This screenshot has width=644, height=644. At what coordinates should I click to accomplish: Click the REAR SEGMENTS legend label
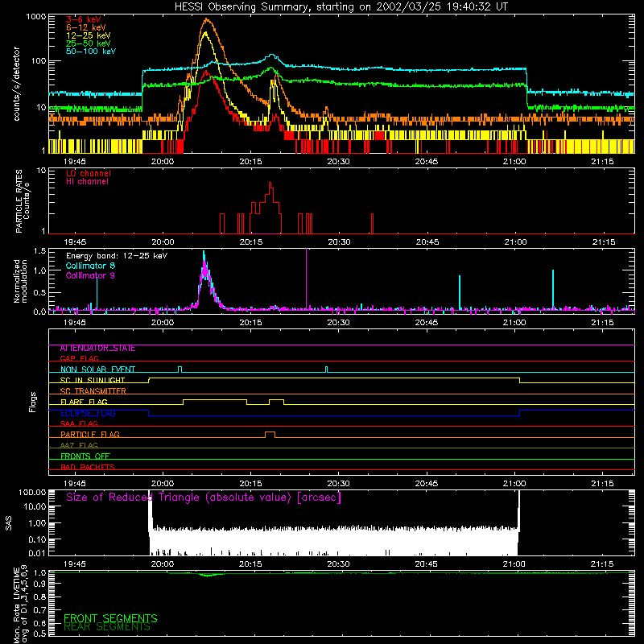[107, 627]
